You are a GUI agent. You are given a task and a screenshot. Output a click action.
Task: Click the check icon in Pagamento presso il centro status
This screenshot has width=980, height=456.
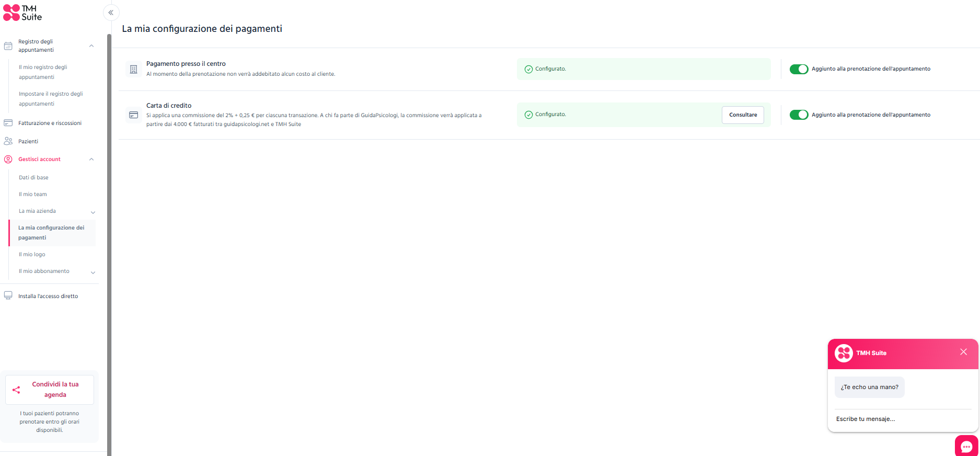[x=528, y=69]
